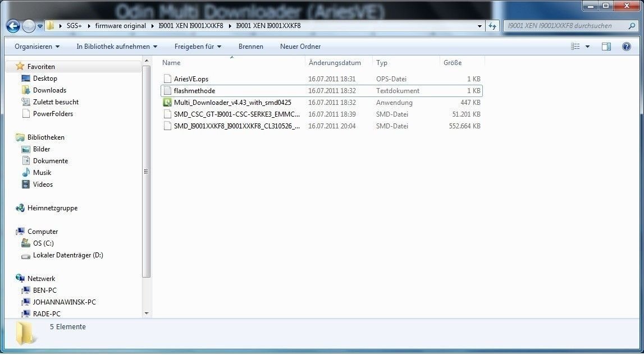Screen dimensions: 644x355
Task: Select the SMD_I9001XXKF8 file icon
Action: pos(167,126)
